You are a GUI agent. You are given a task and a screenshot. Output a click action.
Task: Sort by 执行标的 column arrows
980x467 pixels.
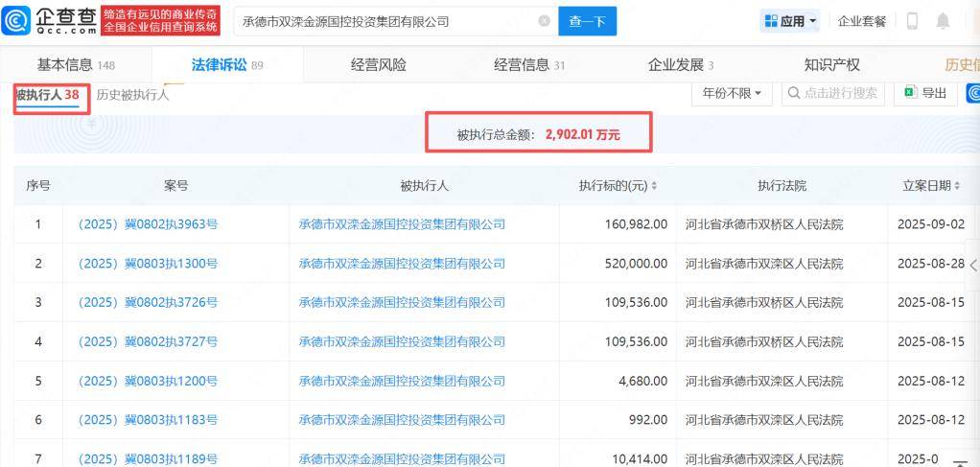click(x=654, y=186)
